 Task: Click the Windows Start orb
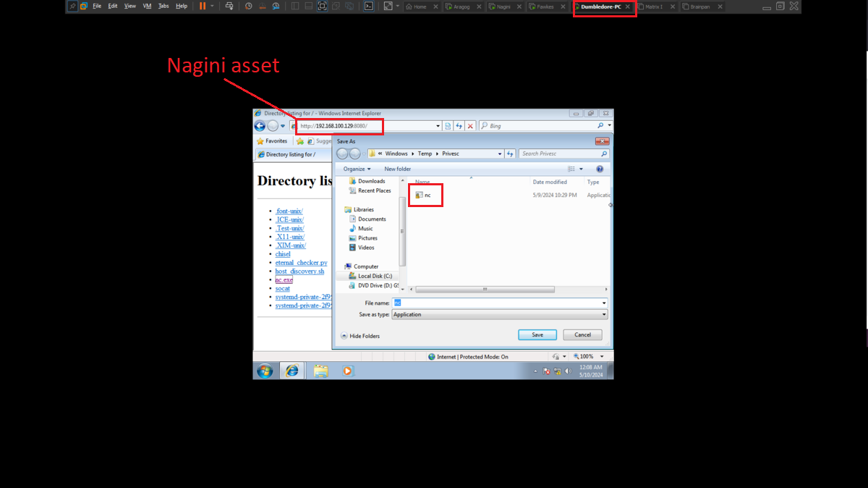point(265,371)
